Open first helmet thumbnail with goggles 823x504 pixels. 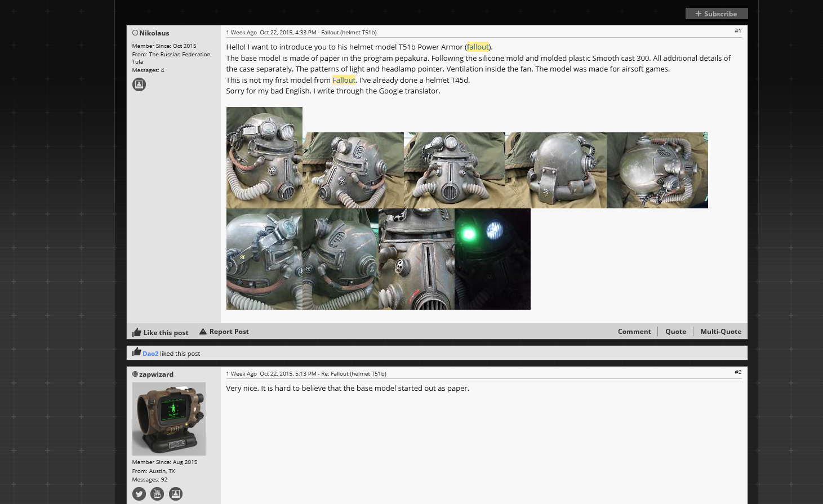coord(264,158)
